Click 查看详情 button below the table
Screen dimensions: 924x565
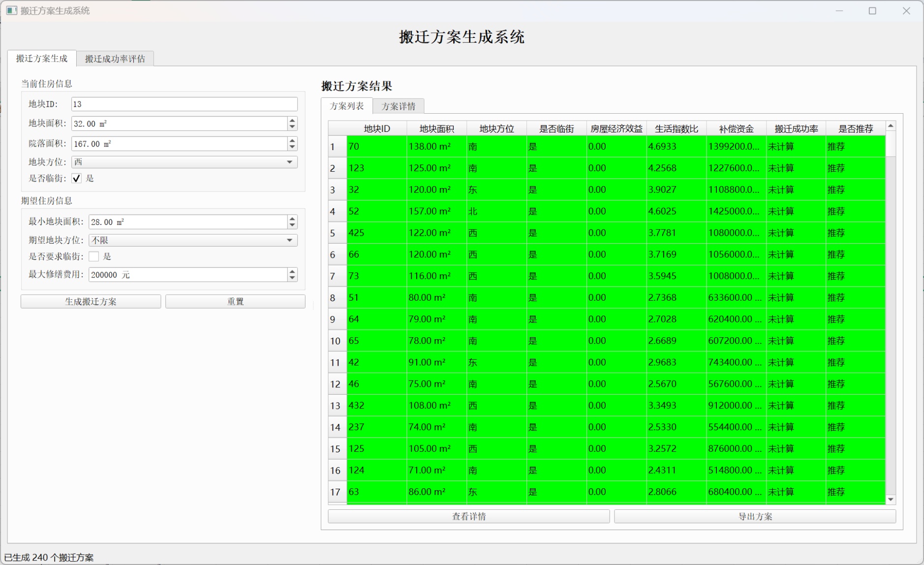tap(468, 516)
